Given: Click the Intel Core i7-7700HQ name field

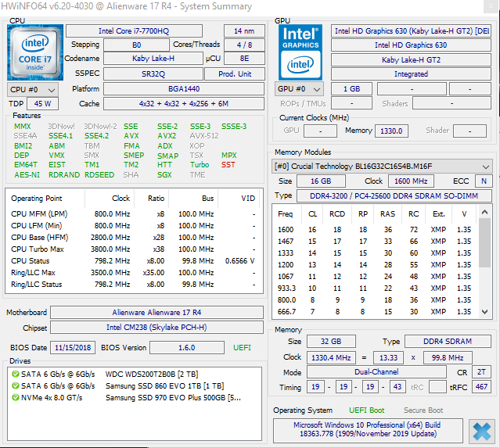Looking at the screenshot, I should pyautogui.click(x=134, y=31).
